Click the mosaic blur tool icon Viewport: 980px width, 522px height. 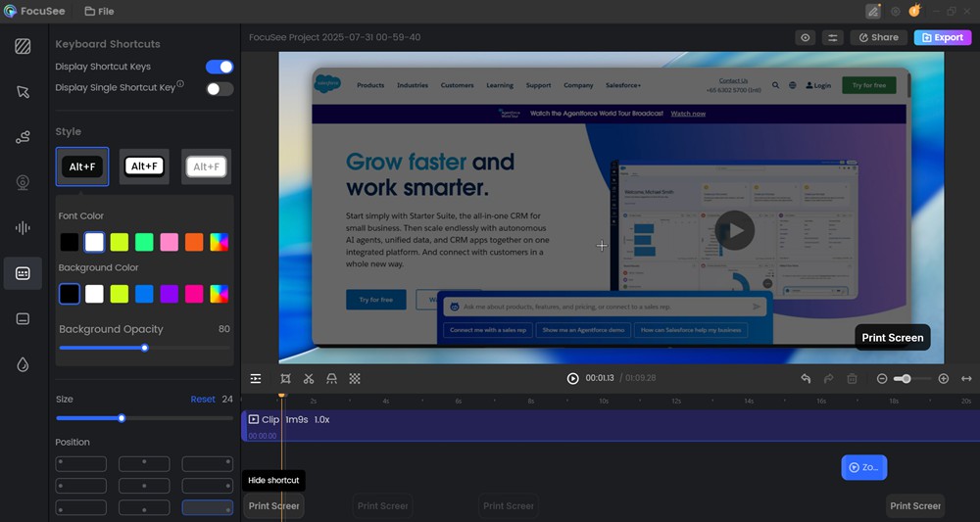355,378
